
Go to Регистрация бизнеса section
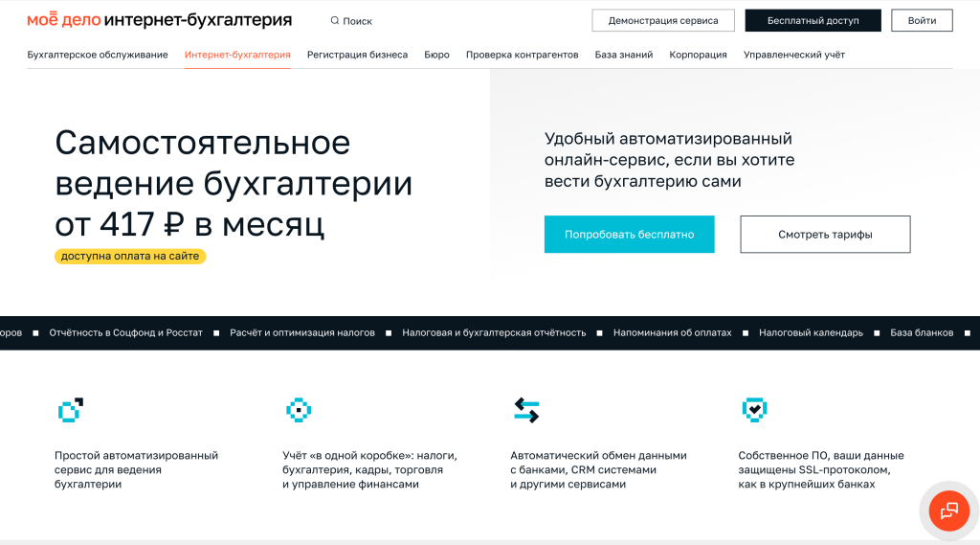(x=357, y=55)
